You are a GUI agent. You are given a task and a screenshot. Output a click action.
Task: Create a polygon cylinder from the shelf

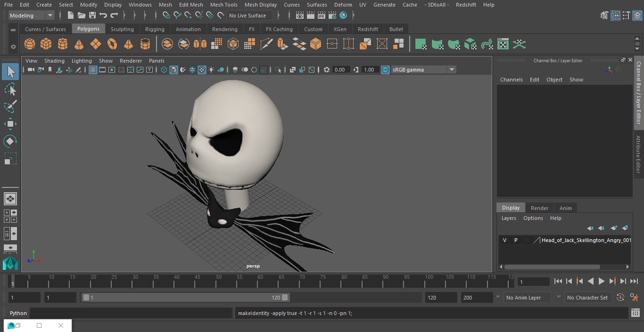click(x=63, y=44)
